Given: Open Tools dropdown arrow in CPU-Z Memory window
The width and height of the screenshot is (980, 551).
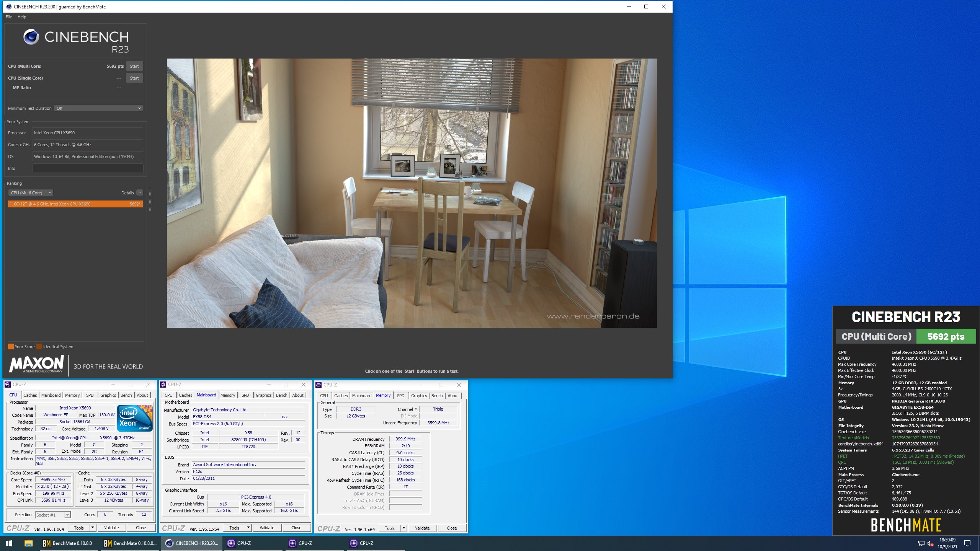Looking at the screenshot, I should (x=403, y=528).
